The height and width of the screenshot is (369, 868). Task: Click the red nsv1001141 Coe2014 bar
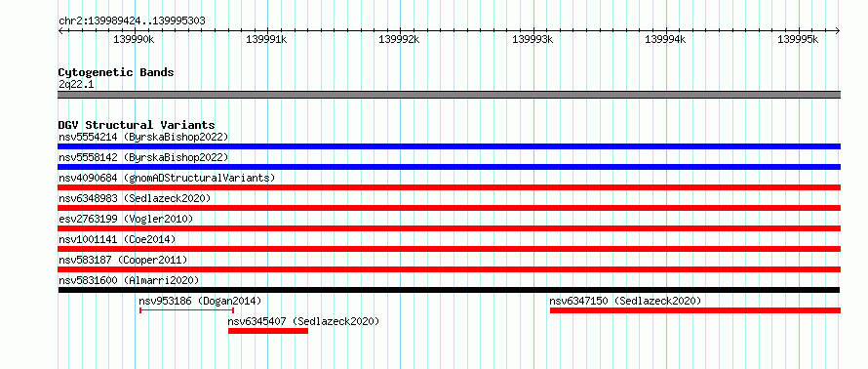click(x=449, y=249)
